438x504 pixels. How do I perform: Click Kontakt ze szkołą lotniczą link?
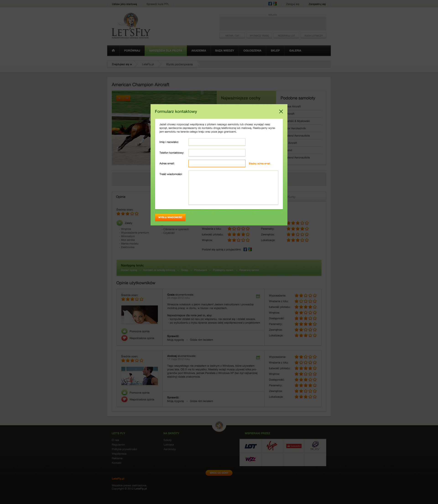tap(159, 270)
